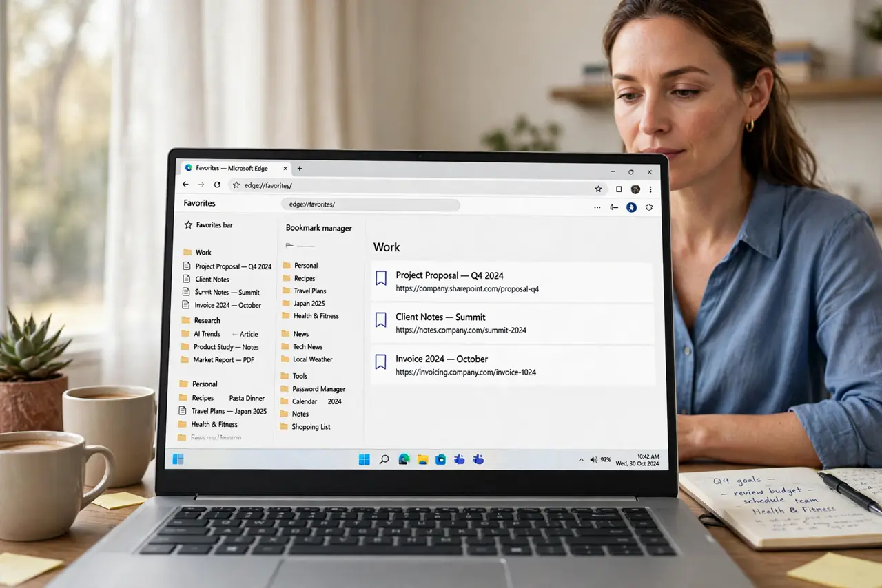Viewport: 882px width, 588px height.
Task: Open the split screen square icon beside the profile avatar
Action: click(619, 189)
